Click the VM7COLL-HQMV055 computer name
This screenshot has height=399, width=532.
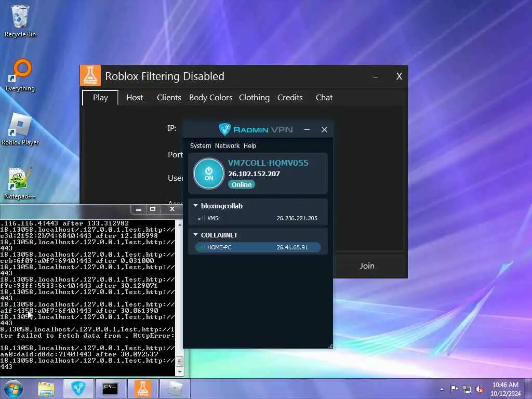[x=268, y=163]
